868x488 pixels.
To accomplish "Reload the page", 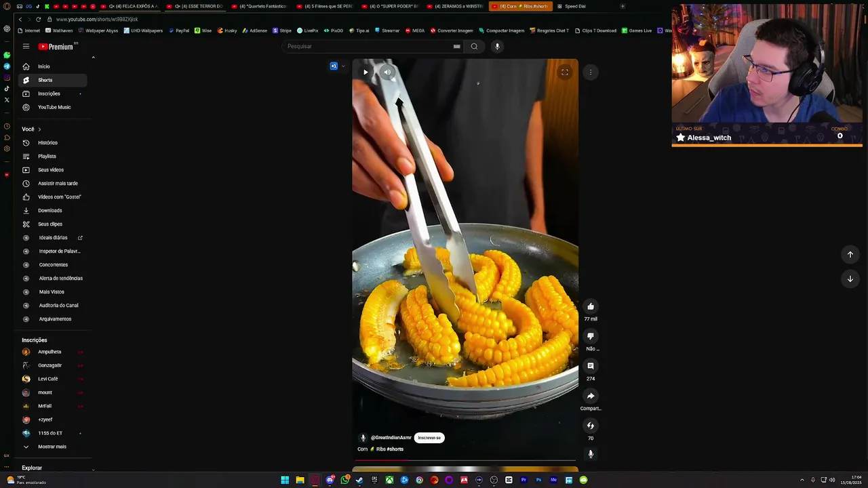I will (x=38, y=19).
